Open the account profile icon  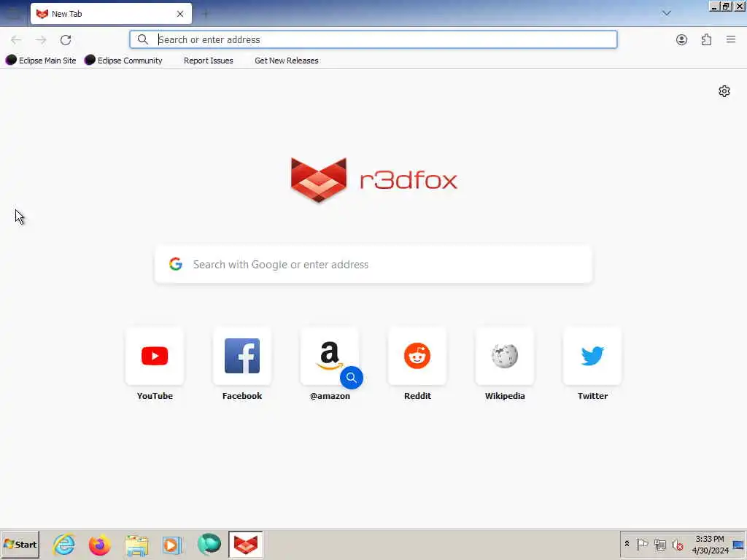682,39
